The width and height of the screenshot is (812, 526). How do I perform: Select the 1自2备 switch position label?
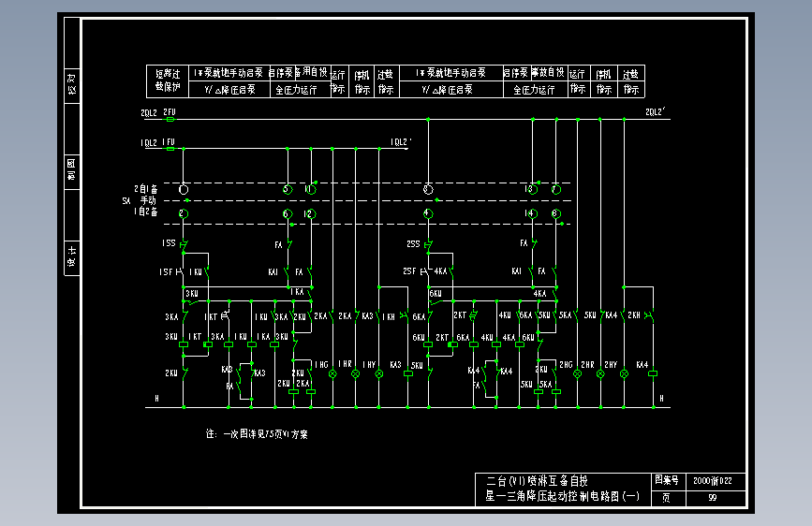coord(146,212)
